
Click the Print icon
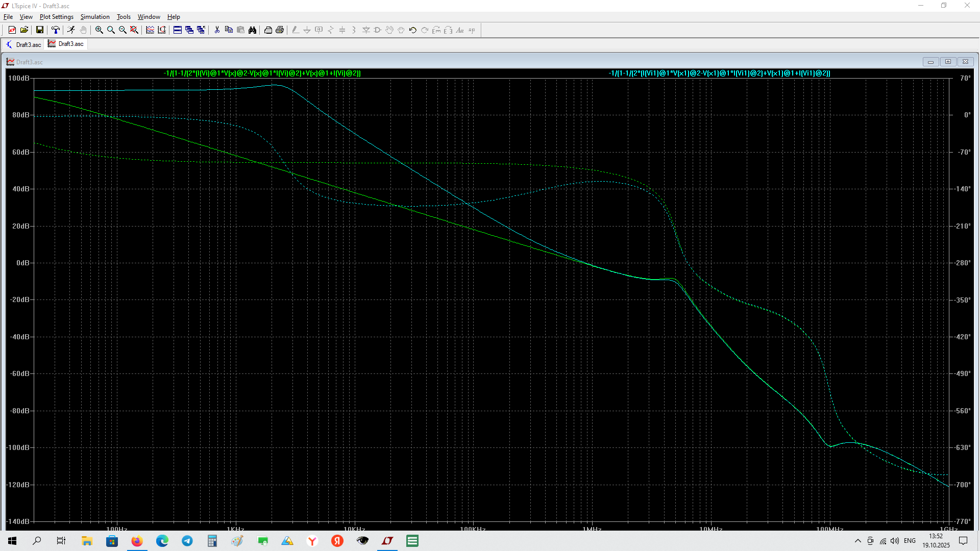tap(280, 30)
